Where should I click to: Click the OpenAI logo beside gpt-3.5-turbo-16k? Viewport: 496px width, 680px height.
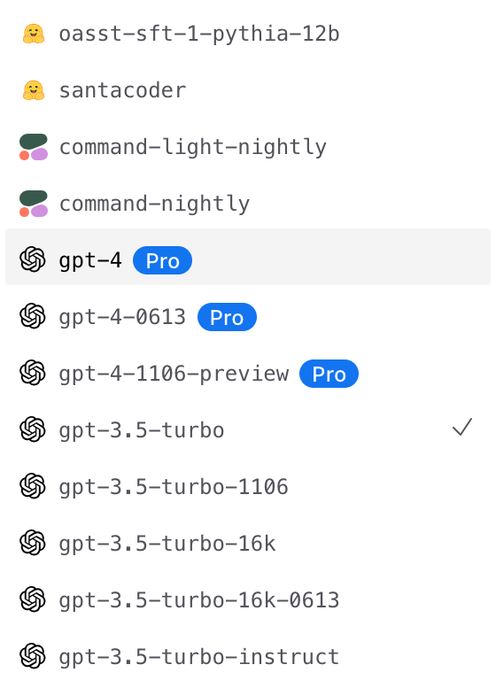pyautogui.click(x=33, y=543)
